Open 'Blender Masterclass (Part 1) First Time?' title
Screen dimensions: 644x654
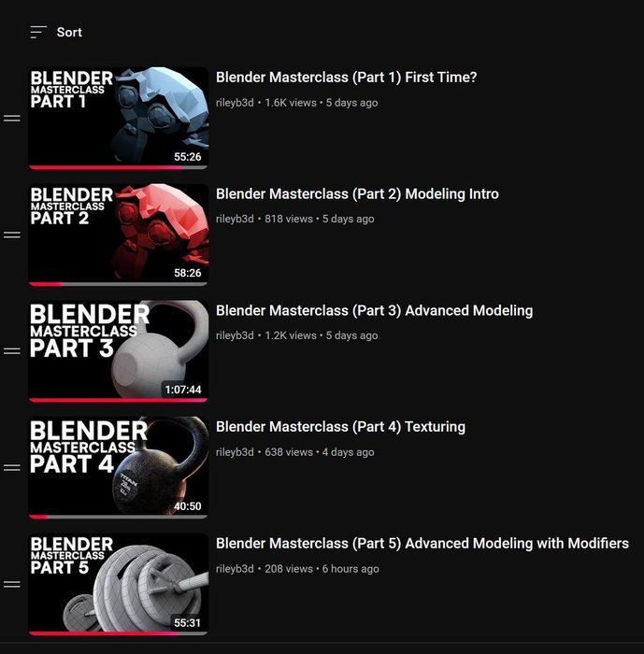click(346, 78)
